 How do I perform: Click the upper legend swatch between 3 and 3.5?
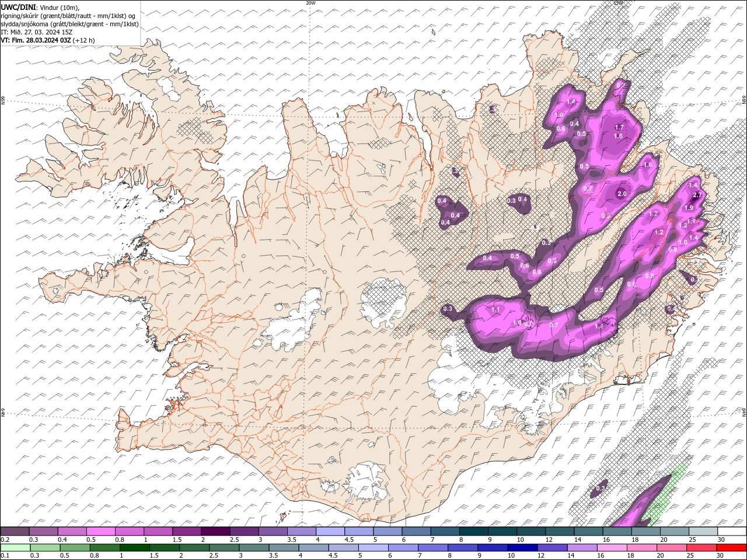click(x=273, y=531)
